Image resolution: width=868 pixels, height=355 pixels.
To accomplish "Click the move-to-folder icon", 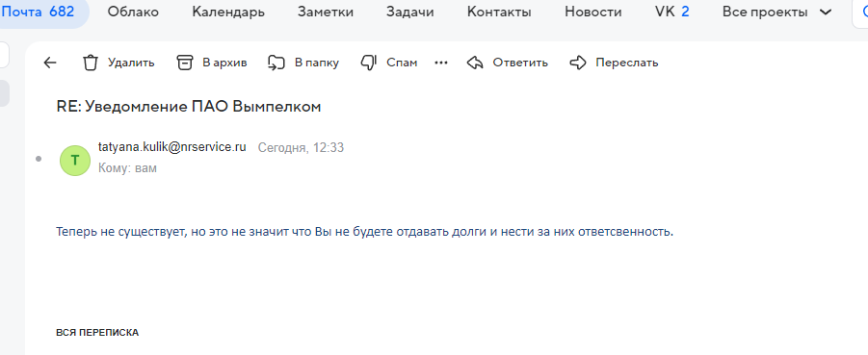I will pos(276,63).
